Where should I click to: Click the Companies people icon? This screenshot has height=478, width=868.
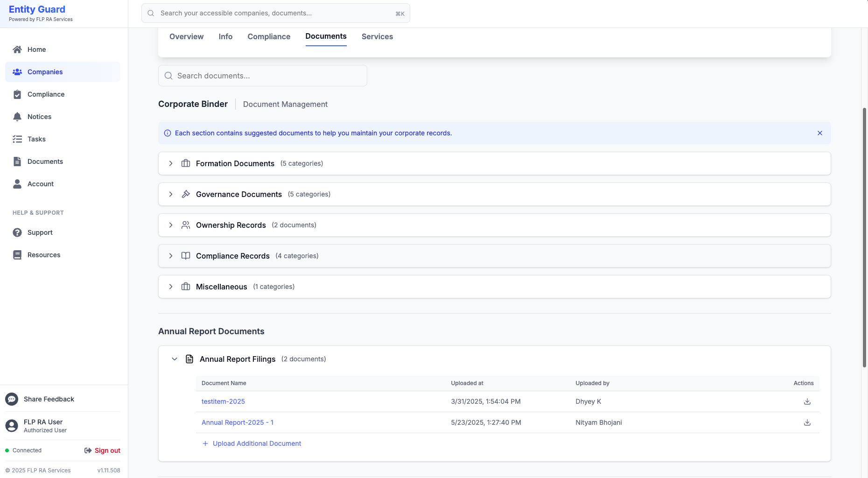[17, 72]
